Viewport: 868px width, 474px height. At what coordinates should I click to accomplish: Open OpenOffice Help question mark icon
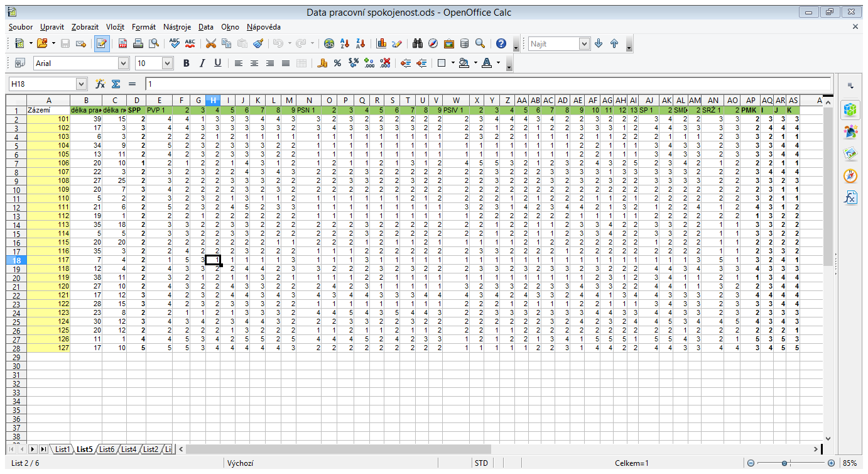tap(501, 43)
